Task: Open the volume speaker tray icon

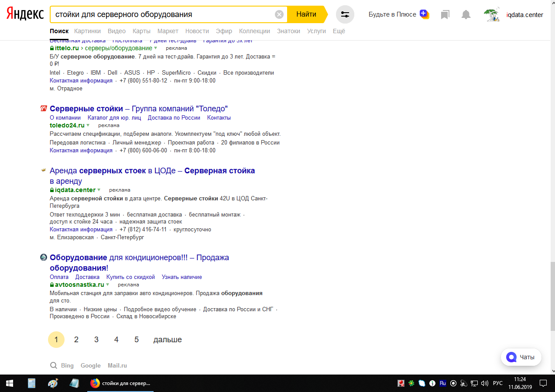Action: 484,383
